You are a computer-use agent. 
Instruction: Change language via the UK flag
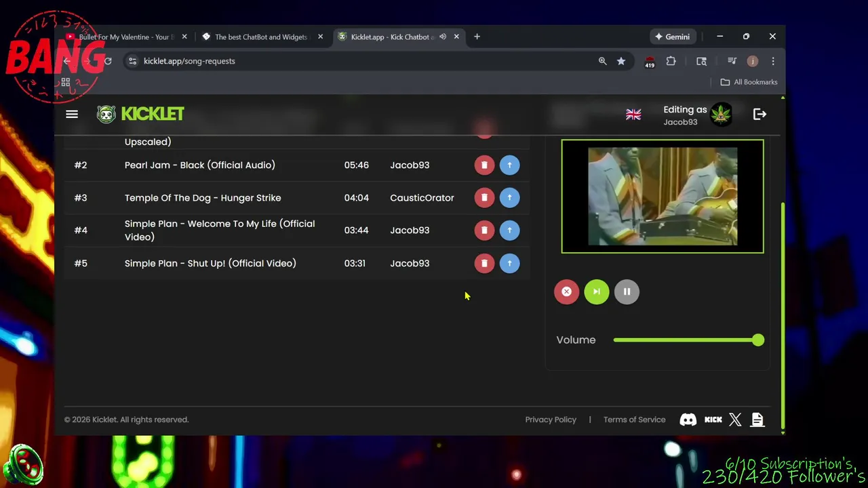click(x=633, y=115)
